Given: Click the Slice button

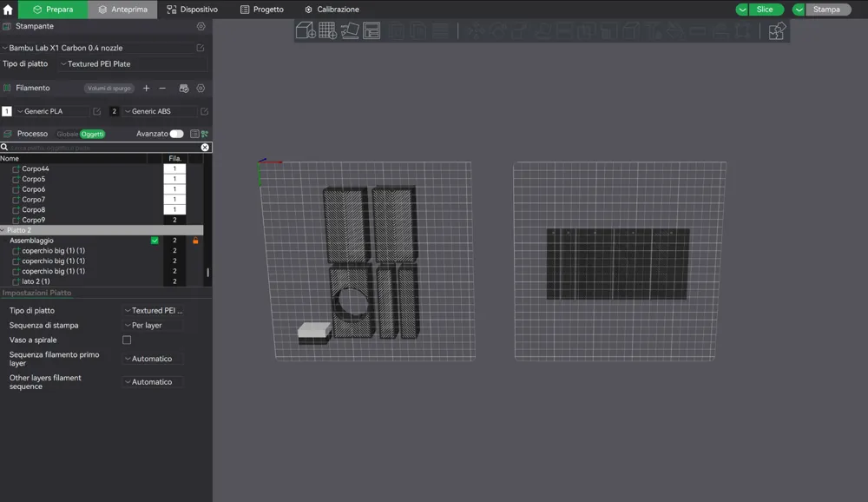Looking at the screenshot, I should coord(766,10).
